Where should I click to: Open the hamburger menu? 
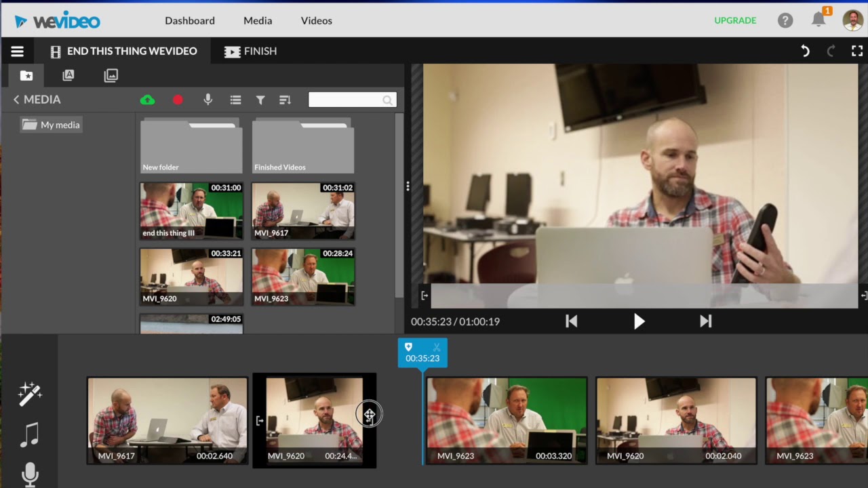click(x=17, y=52)
